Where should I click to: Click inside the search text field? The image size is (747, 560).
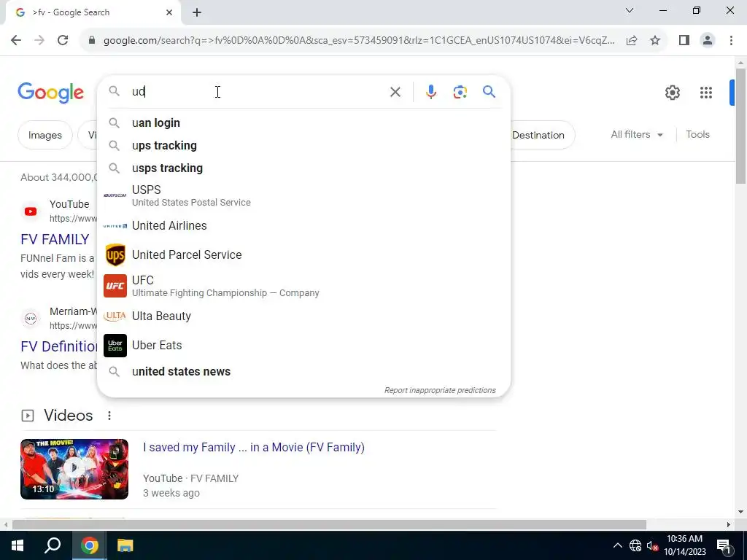point(258,92)
